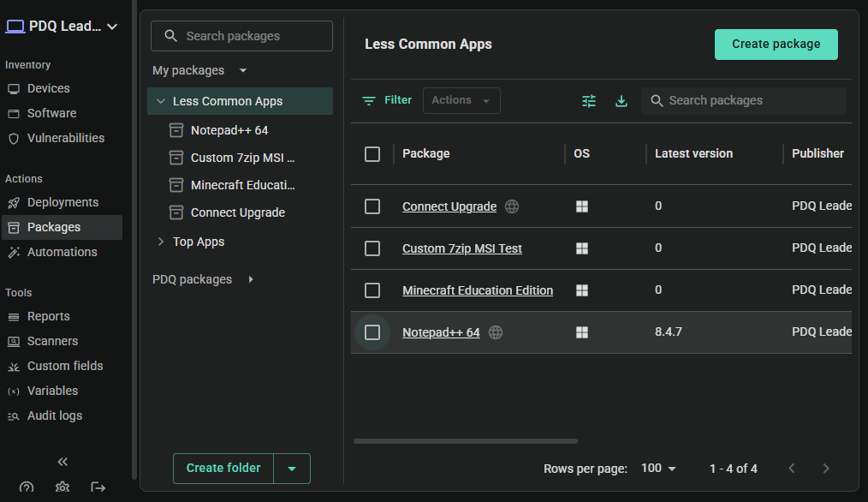Expand the Top Apps folder
868x502 pixels.
(x=161, y=242)
